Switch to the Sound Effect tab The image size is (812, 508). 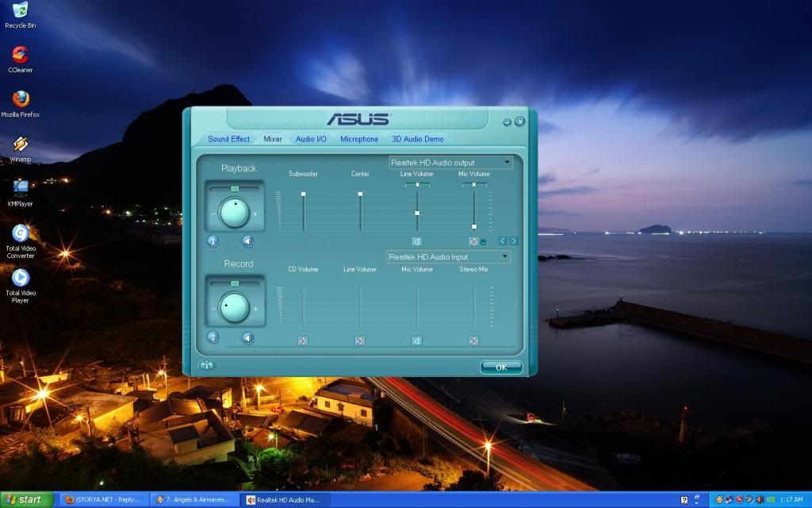[228, 139]
